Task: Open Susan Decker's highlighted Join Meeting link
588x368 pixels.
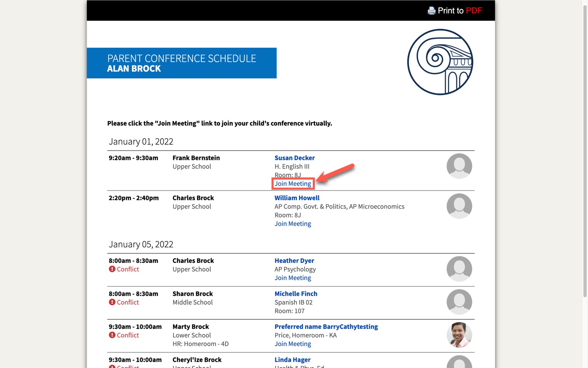Action: click(293, 184)
